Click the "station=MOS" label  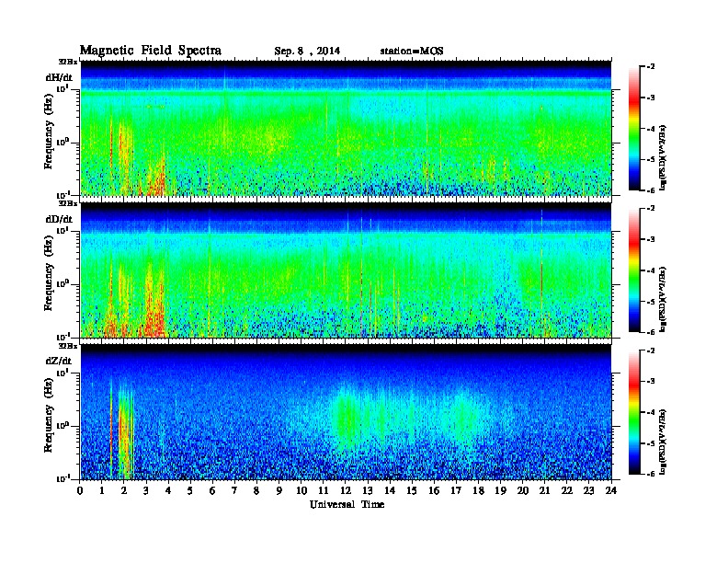click(x=412, y=52)
